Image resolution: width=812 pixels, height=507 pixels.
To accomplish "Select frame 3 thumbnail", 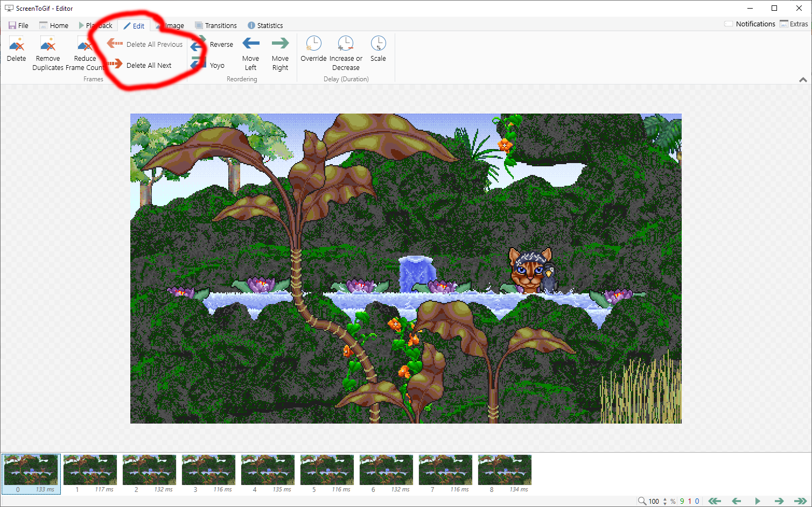I will 209,474.
